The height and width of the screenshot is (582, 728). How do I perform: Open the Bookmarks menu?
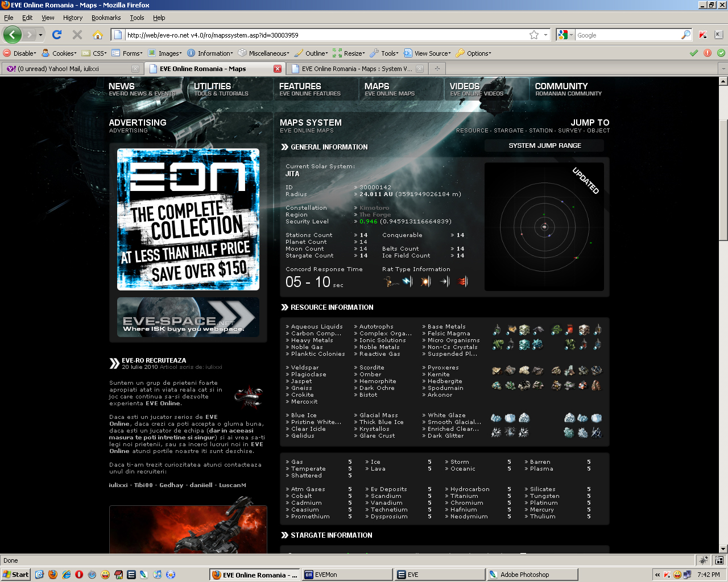click(x=106, y=18)
